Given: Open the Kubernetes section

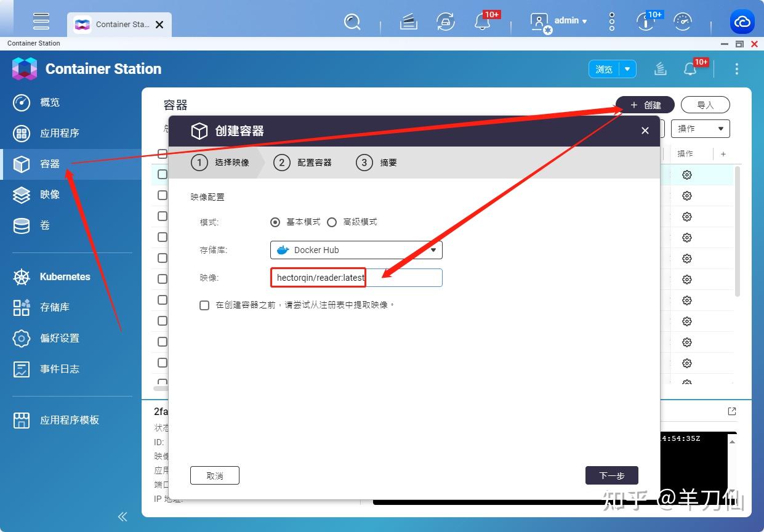Looking at the screenshot, I should 64,276.
